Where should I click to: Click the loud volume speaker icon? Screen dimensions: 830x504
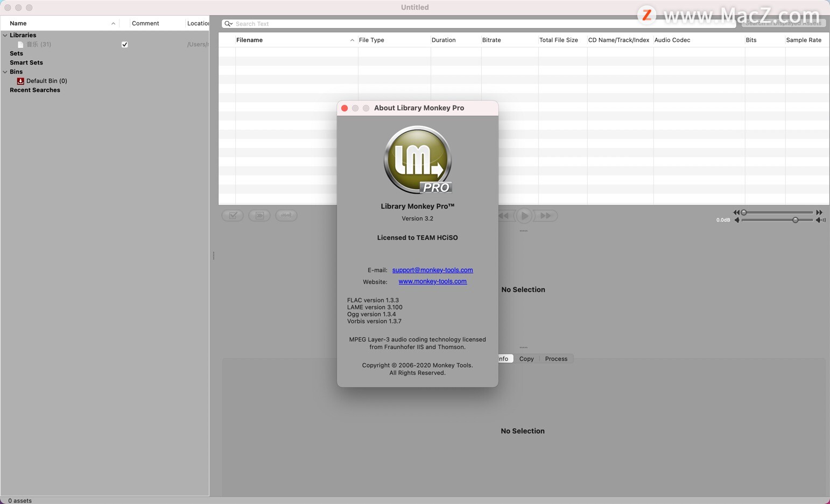820,220
